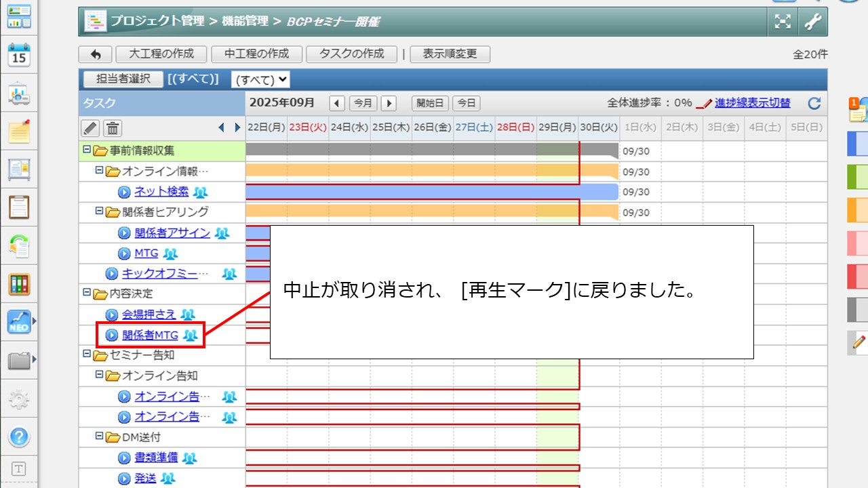The width and height of the screenshot is (868, 488).
Task: Click プロジェクト管理 in the breadcrumb
Action: [157, 21]
